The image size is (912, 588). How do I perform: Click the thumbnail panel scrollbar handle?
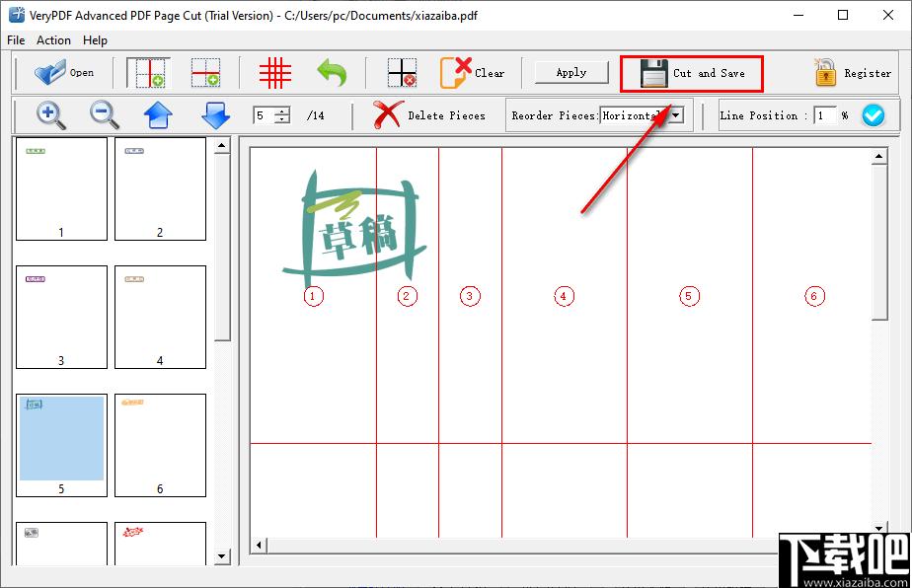(x=222, y=248)
